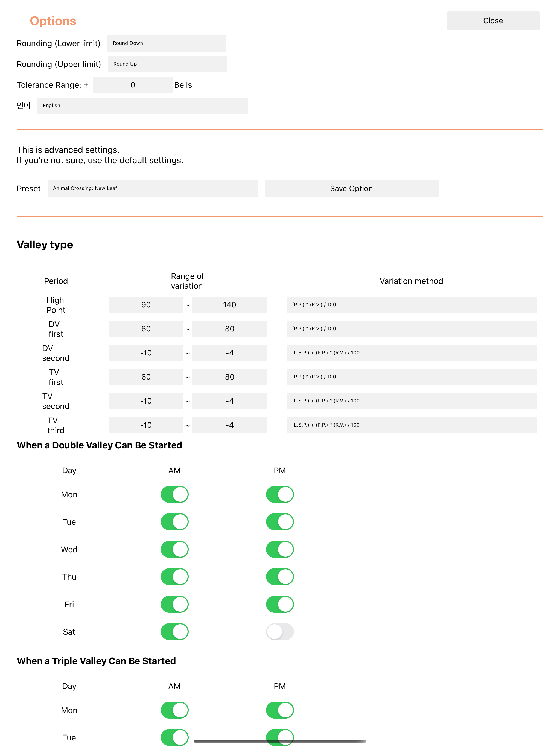
Task: Edit DV first maximum value field
Action: tap(229, 329)
